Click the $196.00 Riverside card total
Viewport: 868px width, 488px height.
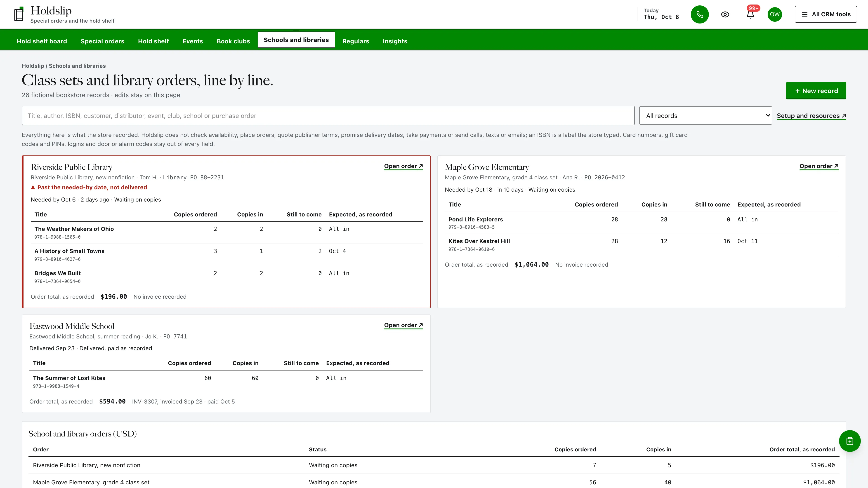click(x=113, y=296)
